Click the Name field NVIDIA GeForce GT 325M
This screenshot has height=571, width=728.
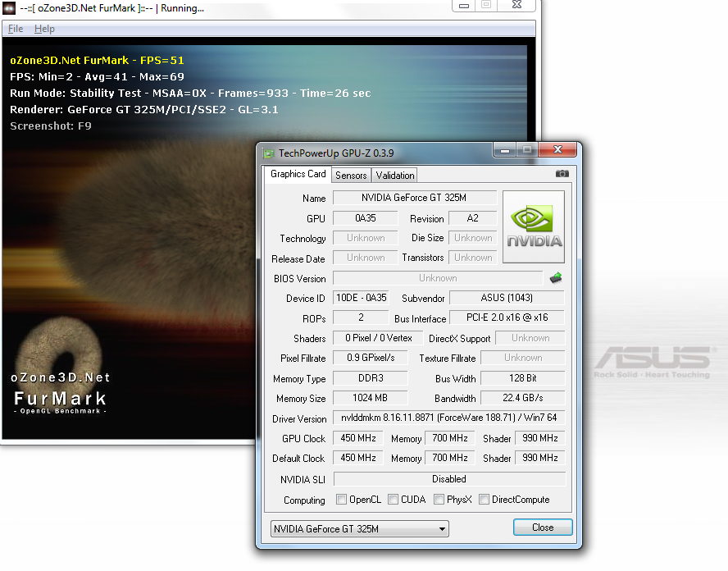click(414, 198)
